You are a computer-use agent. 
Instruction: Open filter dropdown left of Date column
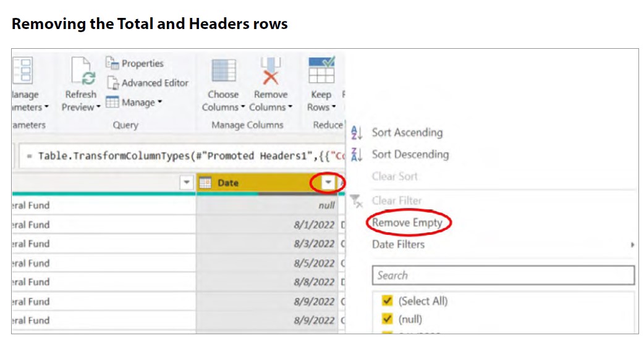(x=186, y=183)
